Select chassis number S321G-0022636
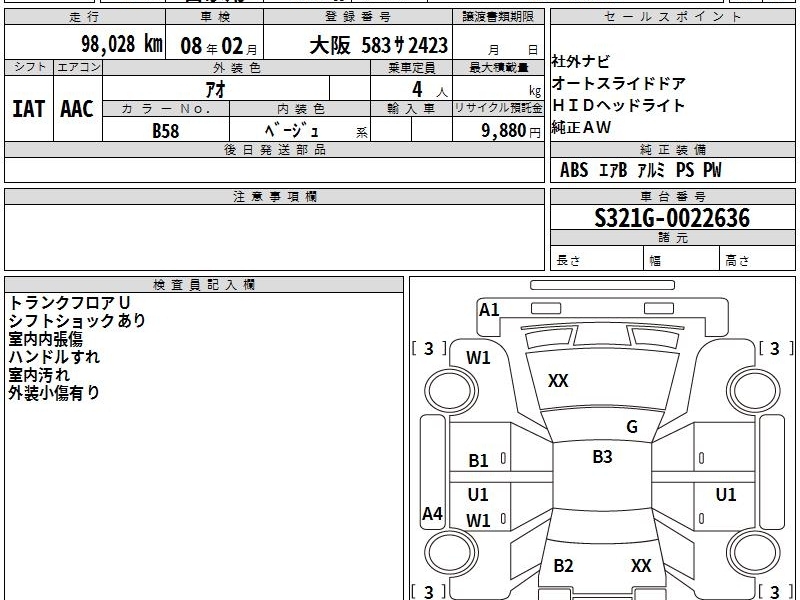The height and width of the screenshot is (600, 800). point(672,218)
